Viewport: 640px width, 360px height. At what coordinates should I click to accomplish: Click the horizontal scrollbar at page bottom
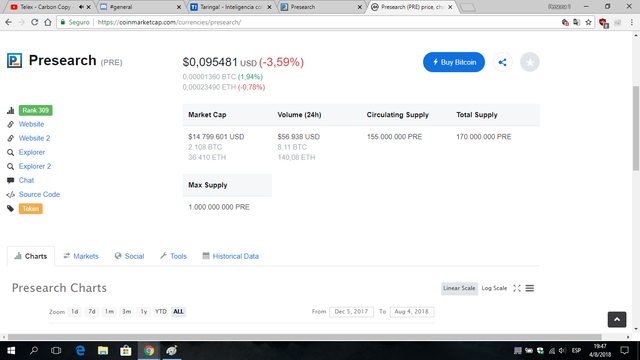(x=304, y=337)
